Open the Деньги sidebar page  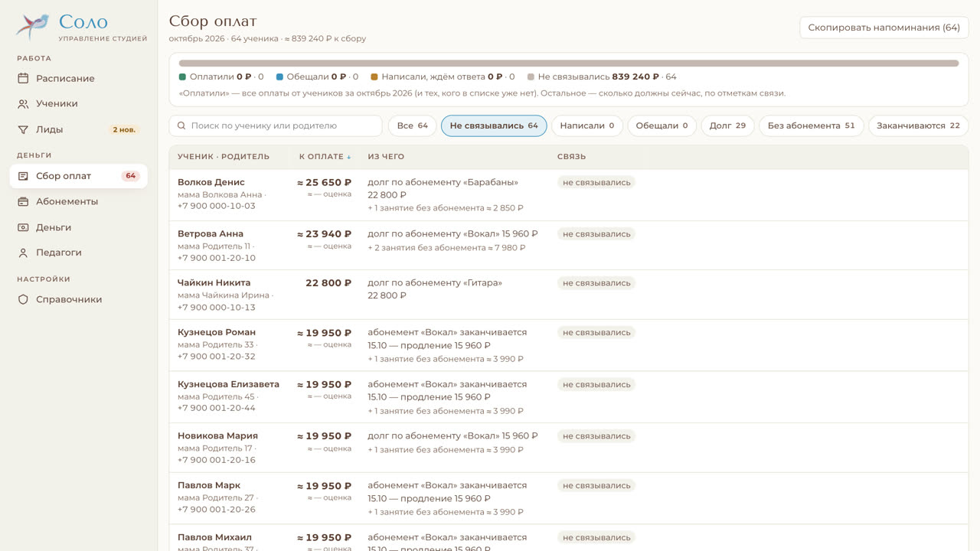(78, 227)
